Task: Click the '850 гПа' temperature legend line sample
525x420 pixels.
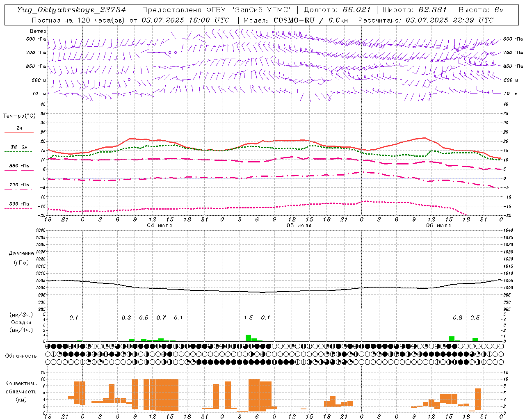Action: (x=19, y=170)
